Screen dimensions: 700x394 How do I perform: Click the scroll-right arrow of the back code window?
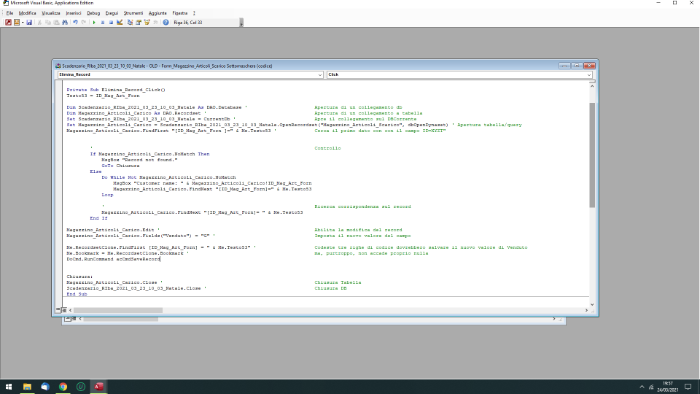pos(554,319)
